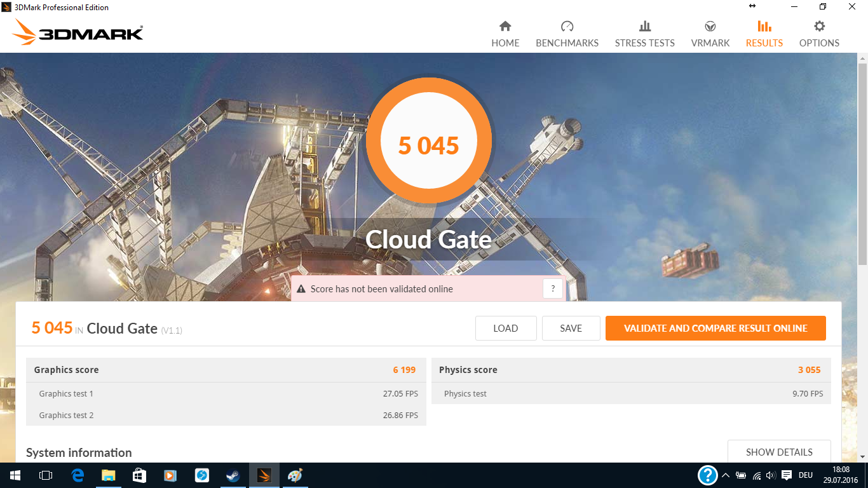Open Steam from the taskbar
This screenshot has height=488, width=868.
pos(233,475)
